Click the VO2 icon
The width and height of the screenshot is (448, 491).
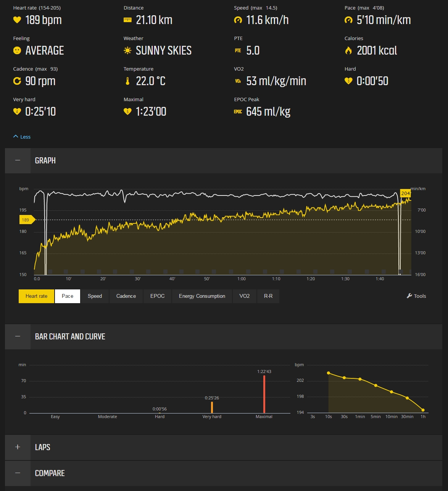(238, 81)
